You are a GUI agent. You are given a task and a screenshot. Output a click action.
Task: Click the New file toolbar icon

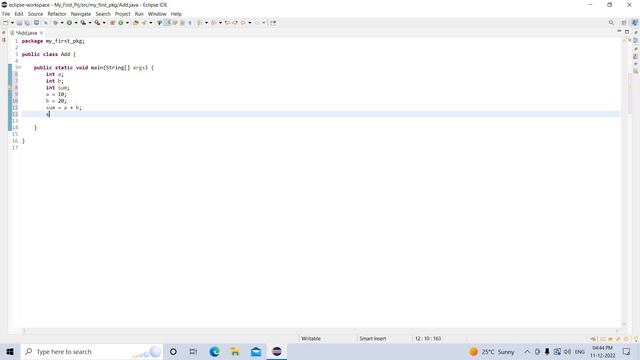pyautogui.click(x=5, y=23)
